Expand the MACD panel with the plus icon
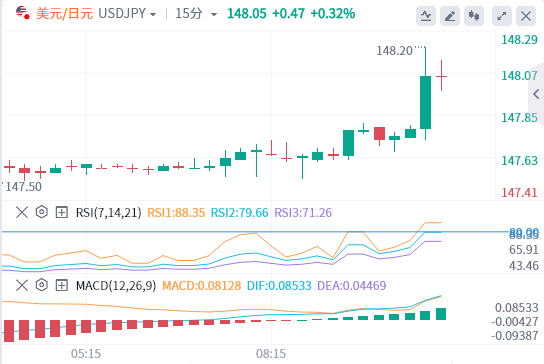The width and height of the screenshot is (544, 364). (x=61, y=285)
